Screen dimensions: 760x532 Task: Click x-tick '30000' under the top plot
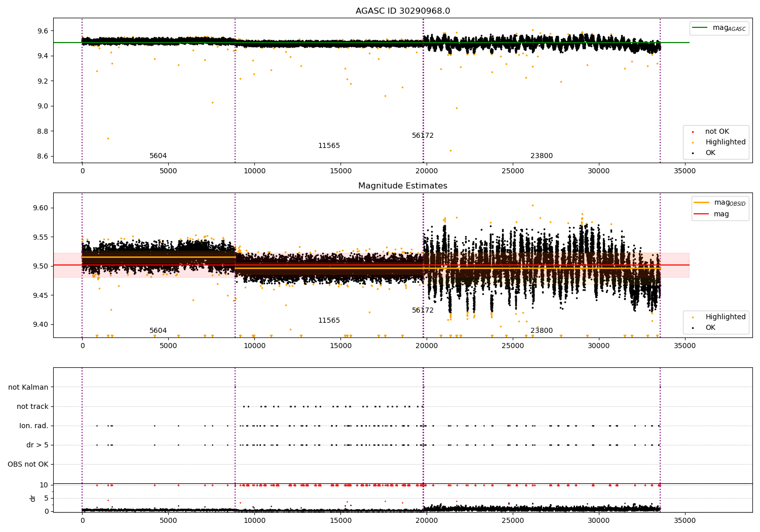[598, 171]
